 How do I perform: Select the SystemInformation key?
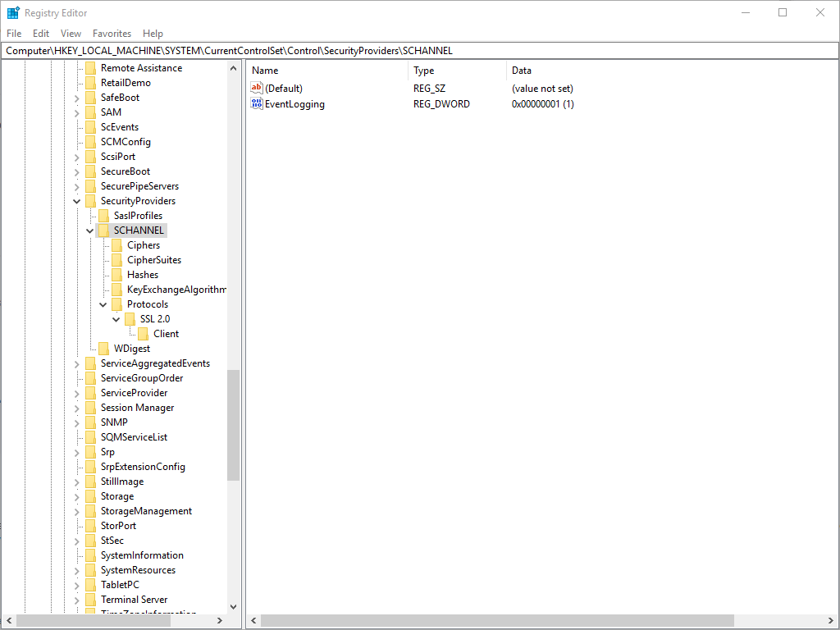click(x=142, y=555)
